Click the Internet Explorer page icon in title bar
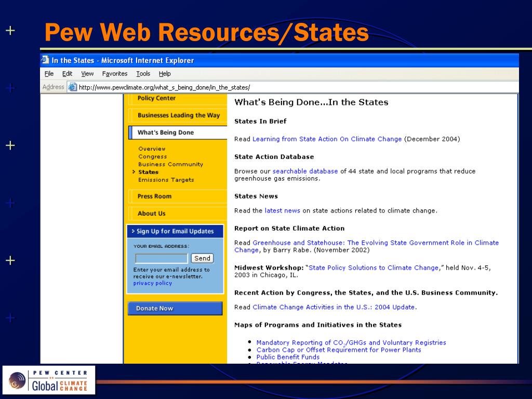Viewport: 532px width, 399px height. [45, 60]
